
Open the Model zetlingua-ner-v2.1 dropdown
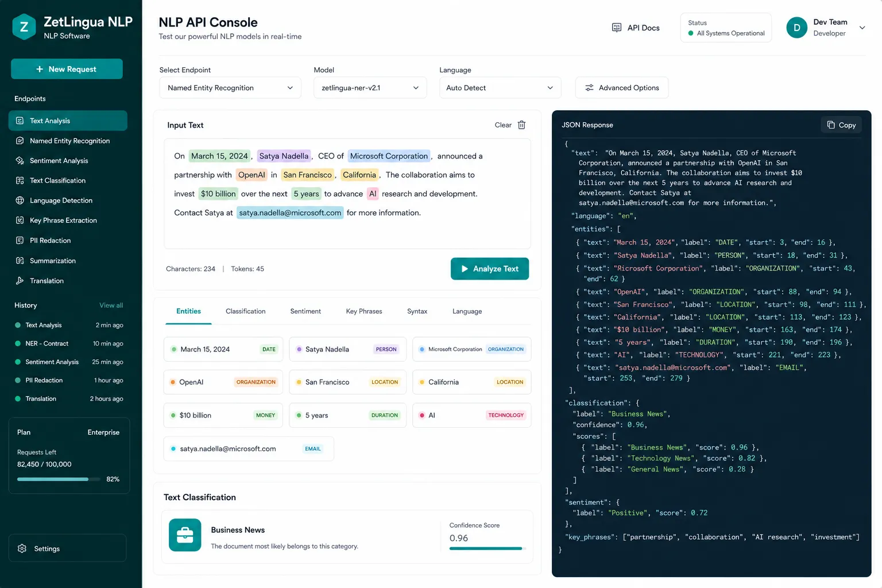(370, 88)
